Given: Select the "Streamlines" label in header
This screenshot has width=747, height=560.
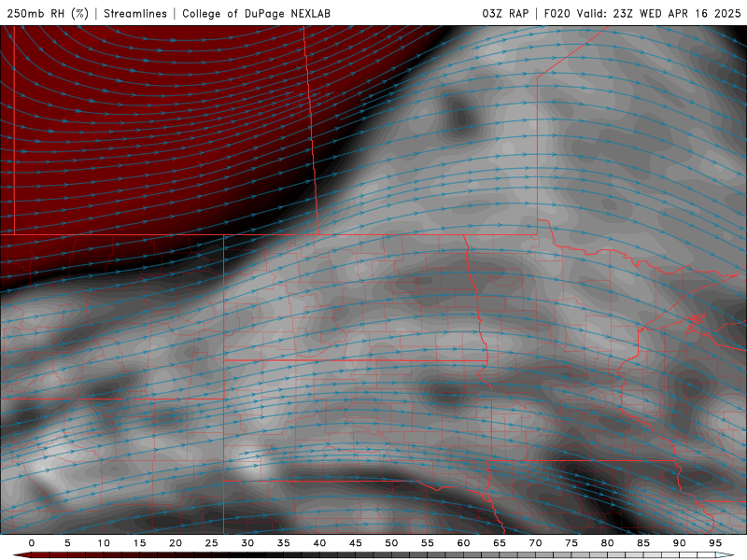Looking at the screenshot, I should pyautogui.click(x=135, y=13).
